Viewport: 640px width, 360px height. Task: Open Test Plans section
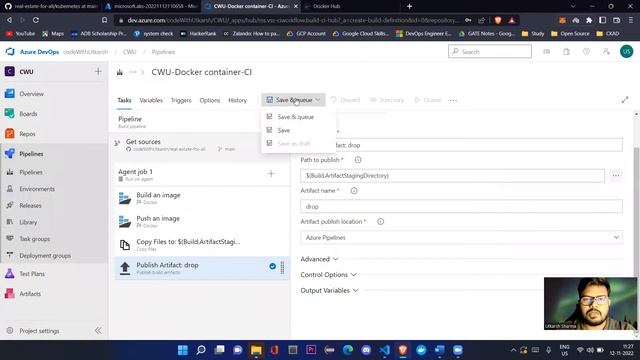coord(32,273)
